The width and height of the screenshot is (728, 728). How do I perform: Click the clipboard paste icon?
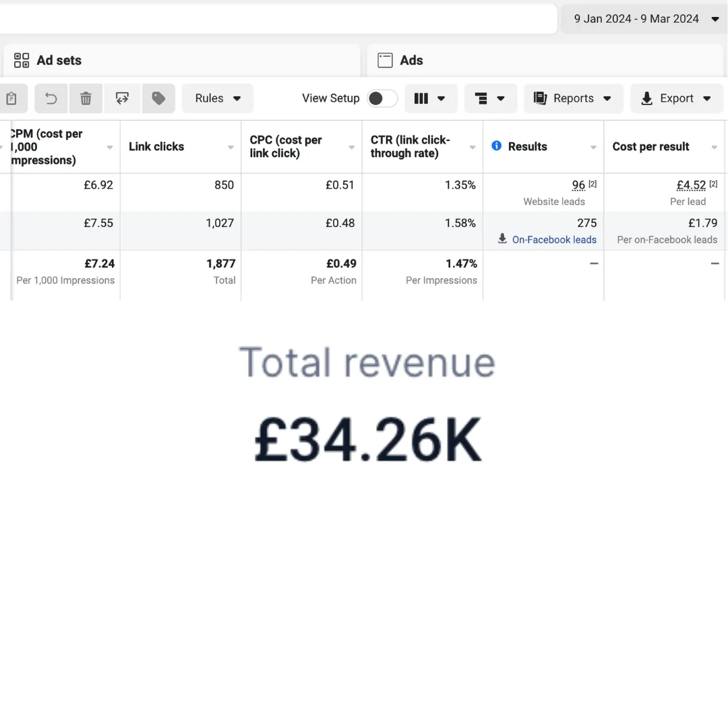(11, 98)
